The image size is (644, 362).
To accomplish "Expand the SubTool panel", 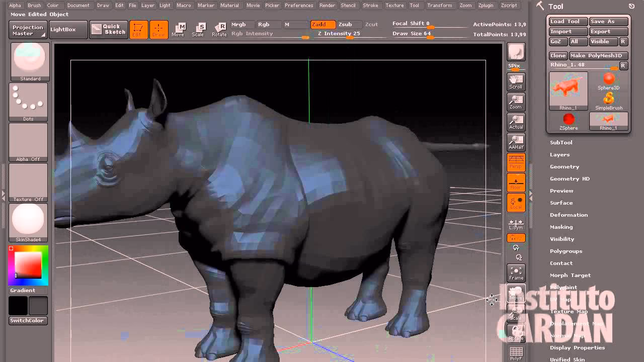I will tap(561, 142).
